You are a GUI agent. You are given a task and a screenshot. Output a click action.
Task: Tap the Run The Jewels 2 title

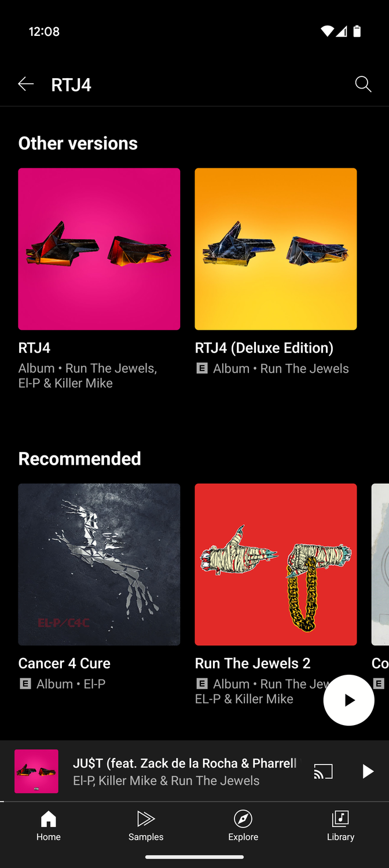pos(253,663)
